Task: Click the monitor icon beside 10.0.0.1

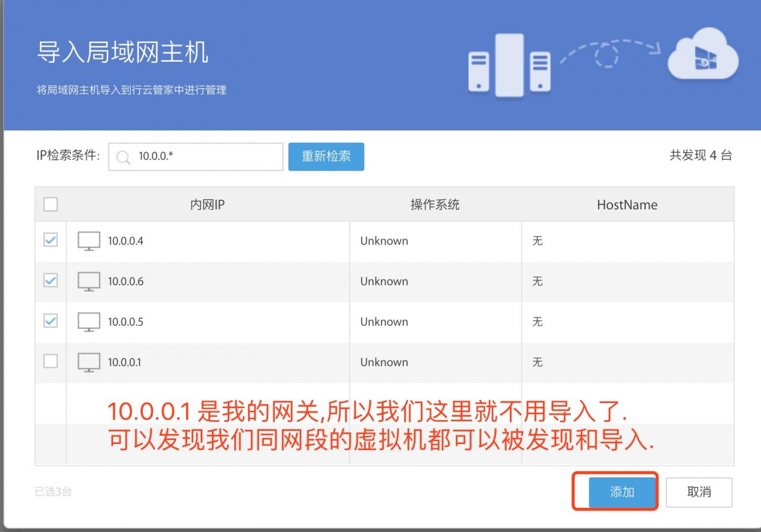Action: (89, 363)
